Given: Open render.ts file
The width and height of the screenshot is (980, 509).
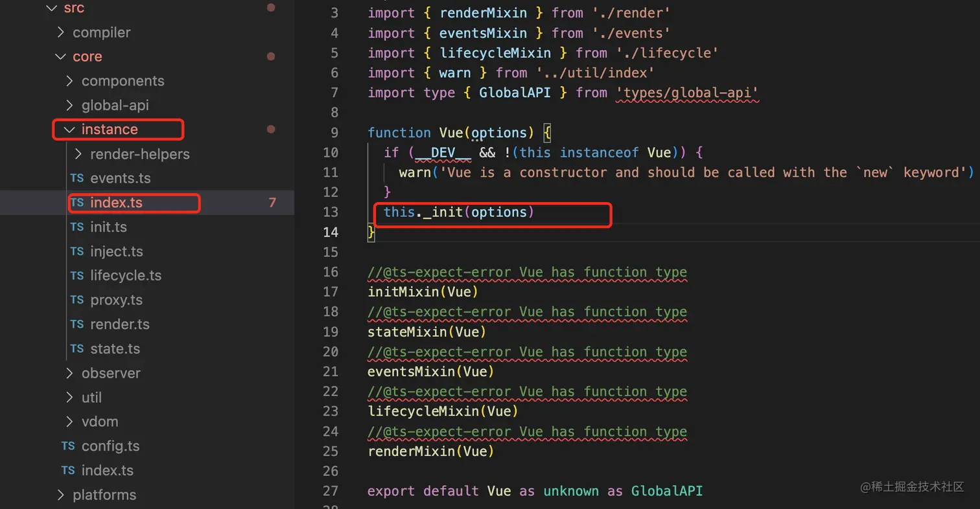Looking at the screenshot, I should point(120,324).
